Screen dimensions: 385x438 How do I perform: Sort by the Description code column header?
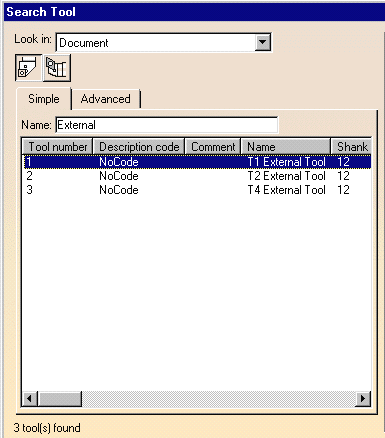coord(139,147)
